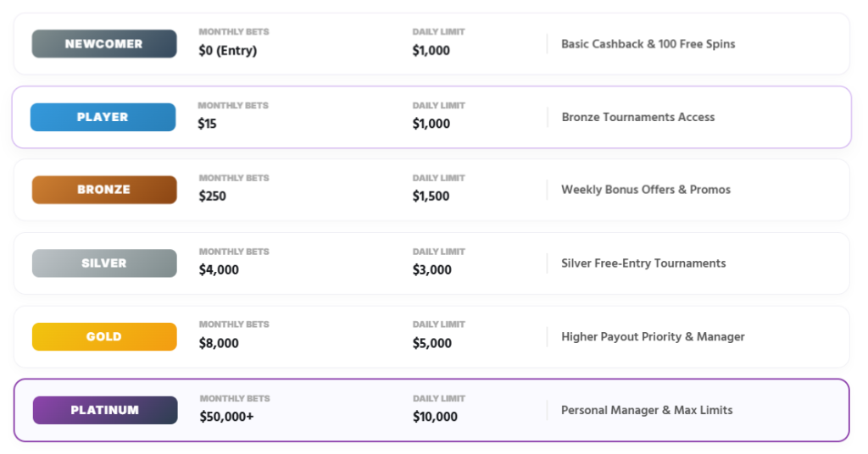Click Basic Cashback & 100 Free Spins text
The image size is (868, 454).
pos(648,44)
